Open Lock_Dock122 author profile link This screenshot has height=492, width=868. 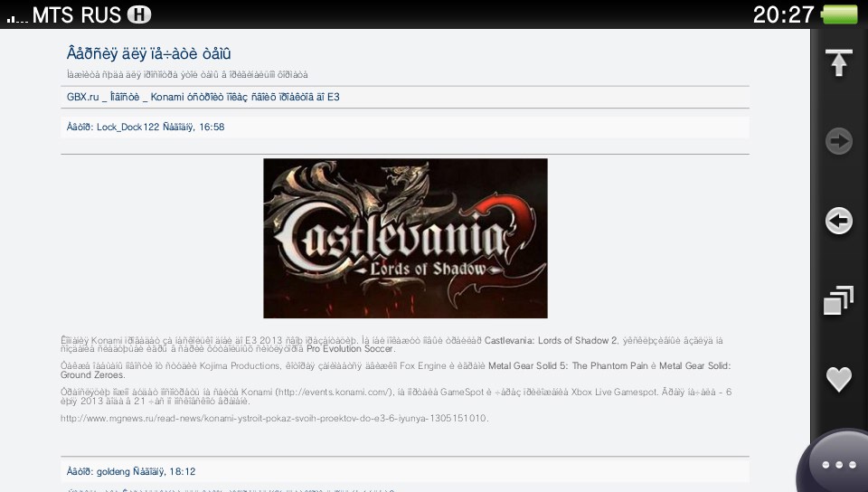(127, 127)
